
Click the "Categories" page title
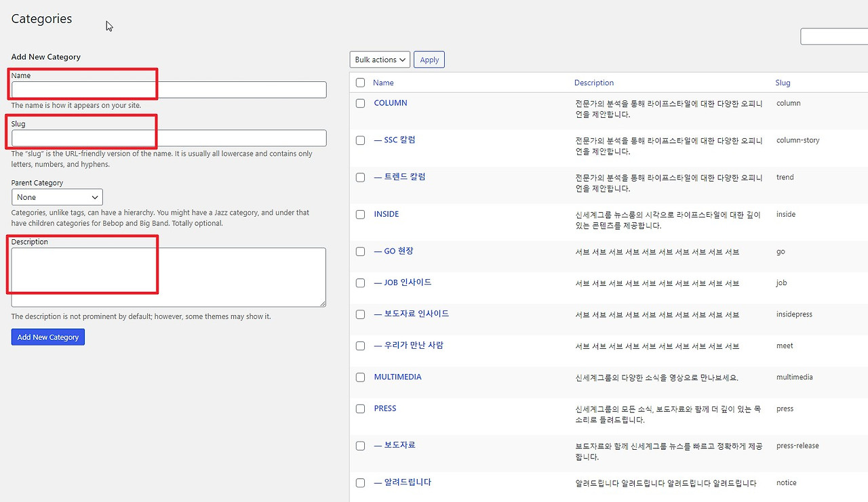pos(41,19)
